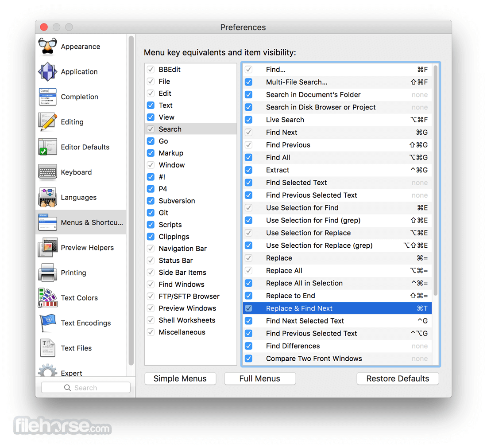Select the BBEdit menu row
Screen dimensions: 487x448
click(x=191, y=69)
